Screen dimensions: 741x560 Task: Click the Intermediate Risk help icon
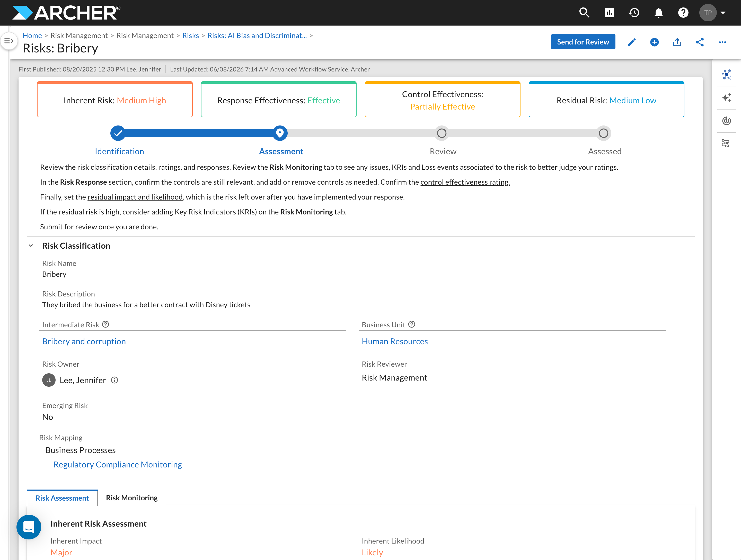point(105,324)
